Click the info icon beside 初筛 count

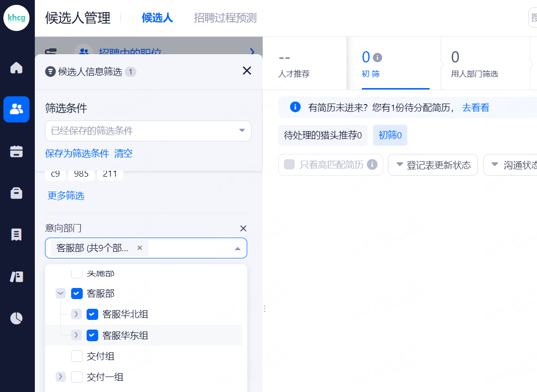click(378, 58)
